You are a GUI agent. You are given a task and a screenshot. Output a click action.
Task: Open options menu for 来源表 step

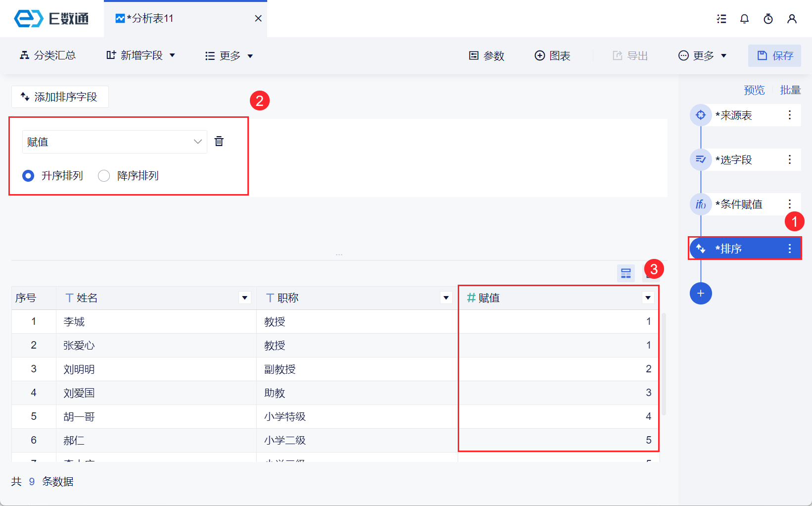[790, 115]
